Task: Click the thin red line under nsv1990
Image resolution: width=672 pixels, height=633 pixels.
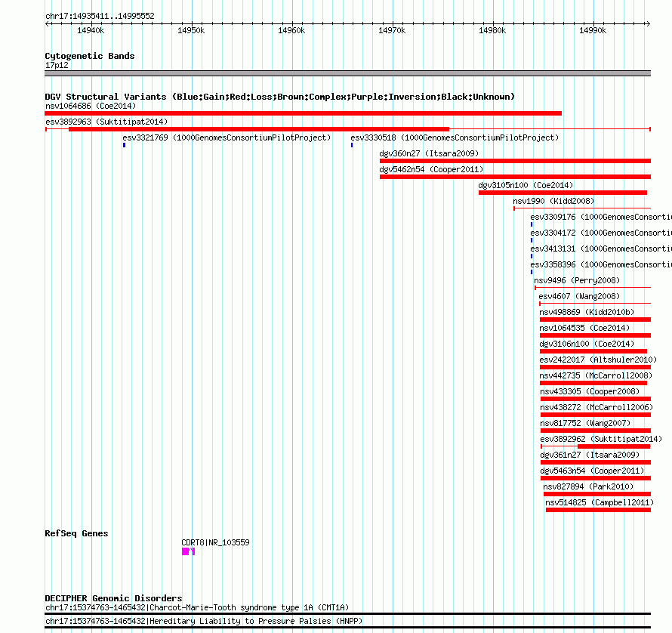Action: 582,208
